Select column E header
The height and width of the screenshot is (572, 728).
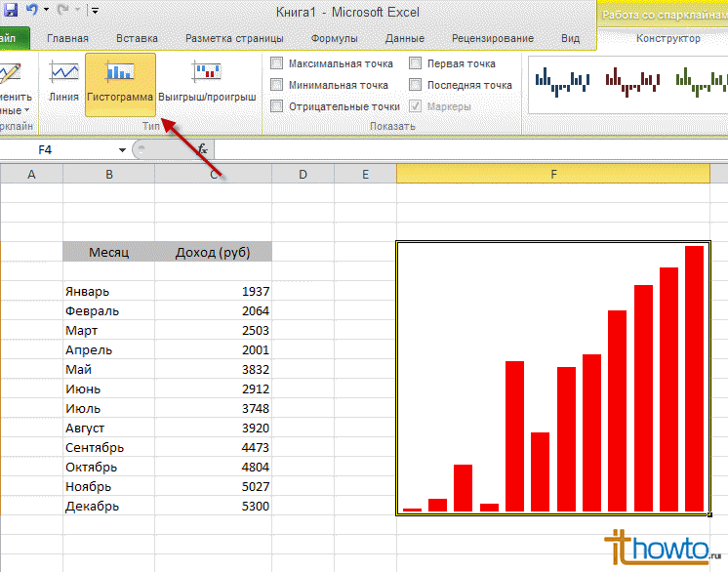click(365, 175)
